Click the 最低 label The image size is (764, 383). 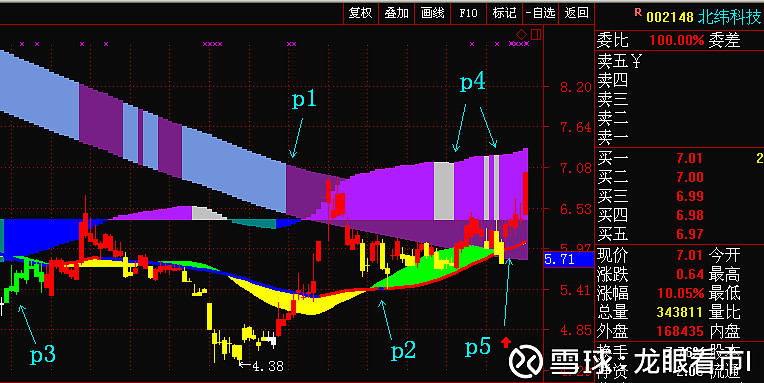click(x=725, y=293)
